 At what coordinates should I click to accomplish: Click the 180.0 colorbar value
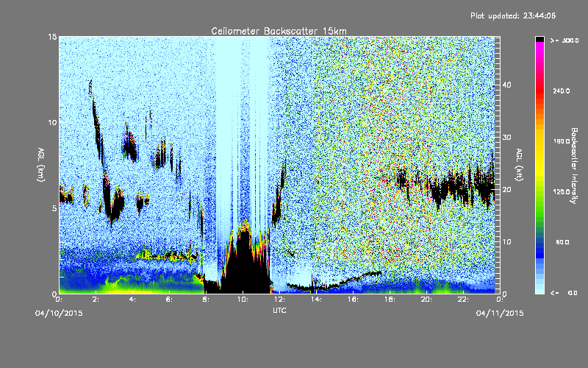click(x=562, y=141)
